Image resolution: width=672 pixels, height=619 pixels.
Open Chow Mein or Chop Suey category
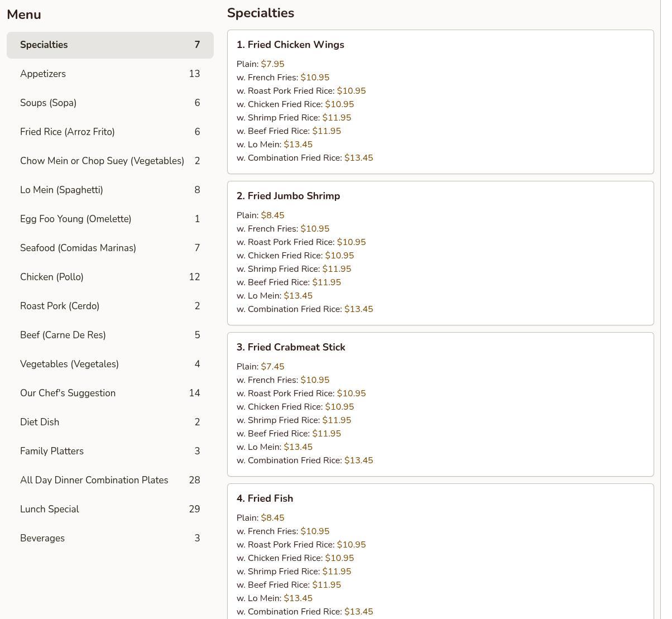pos(110,161)
